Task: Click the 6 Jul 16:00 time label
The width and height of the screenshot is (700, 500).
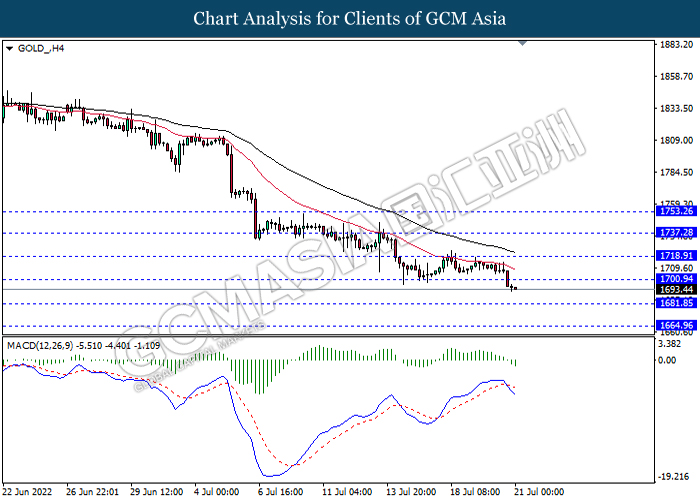Action: point(281,492)
